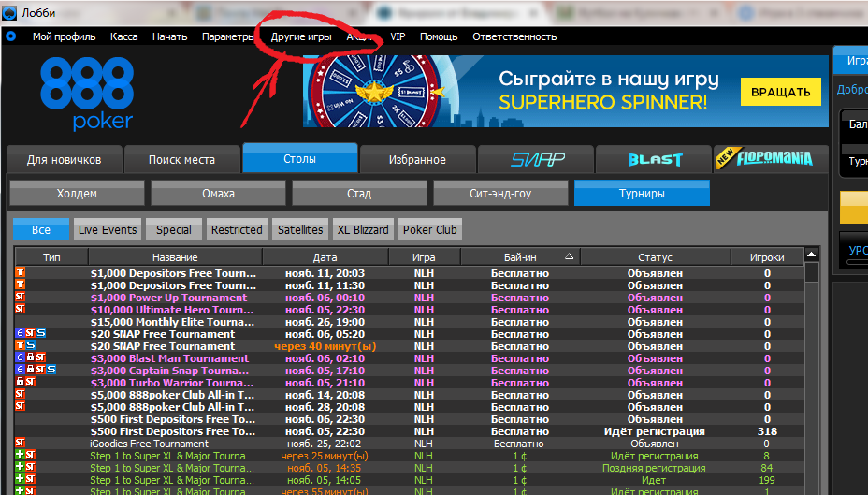Switch to Поиск места tab

coord(181,159)
